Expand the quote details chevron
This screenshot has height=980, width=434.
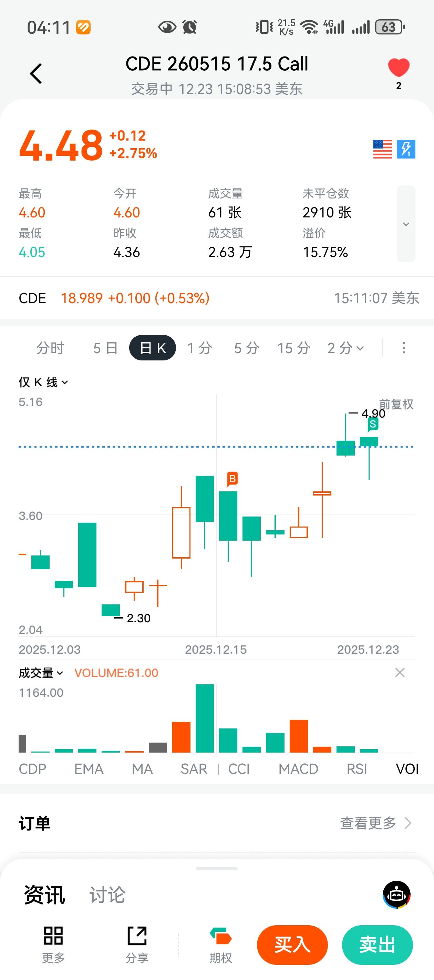tap(406, 224)
